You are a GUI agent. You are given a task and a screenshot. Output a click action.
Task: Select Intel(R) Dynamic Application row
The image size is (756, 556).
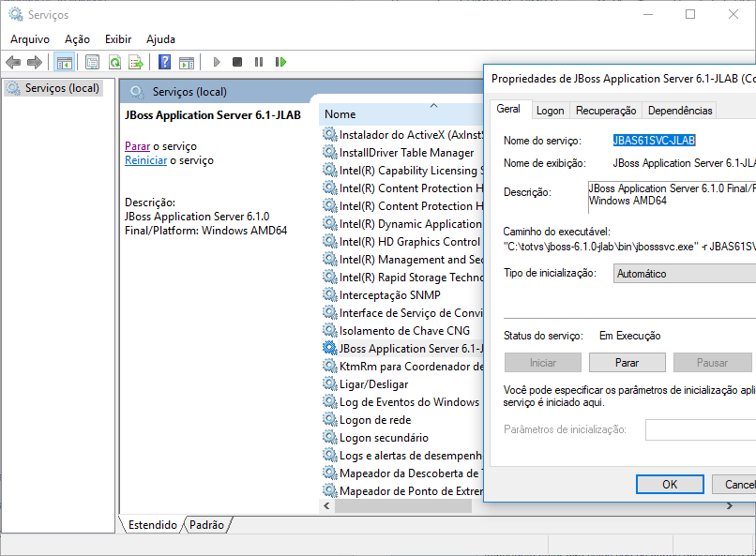[x=402, y=224]
